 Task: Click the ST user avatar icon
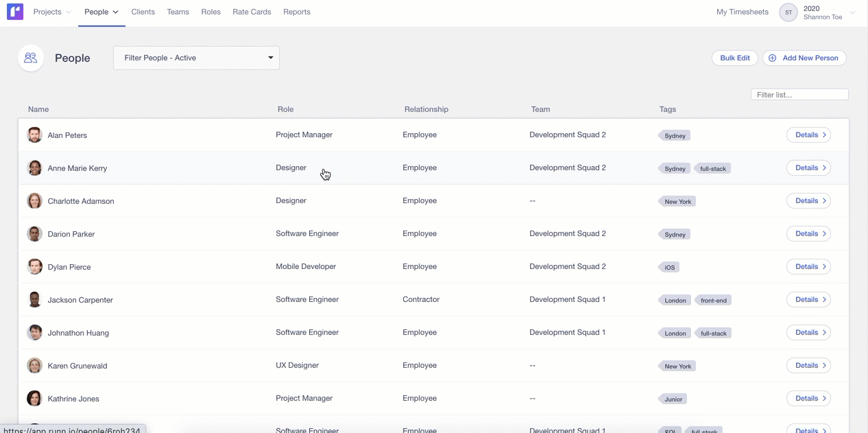788,12
